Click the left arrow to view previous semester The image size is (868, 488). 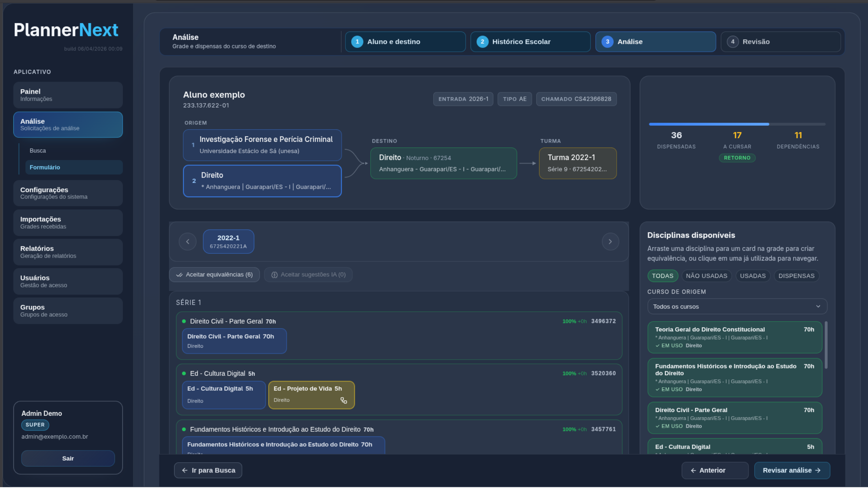pos(187,241)
